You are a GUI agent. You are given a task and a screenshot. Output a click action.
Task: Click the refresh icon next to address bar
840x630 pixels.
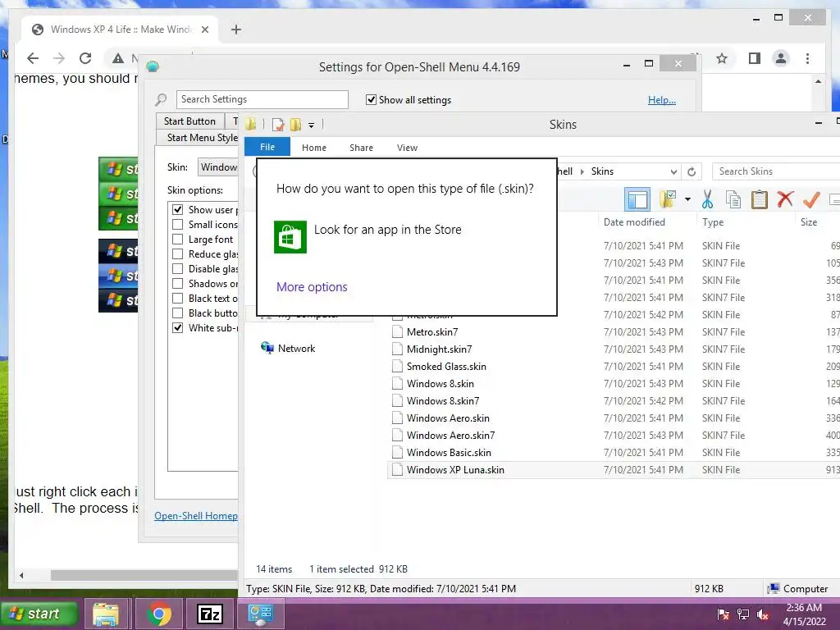point(692,171)
